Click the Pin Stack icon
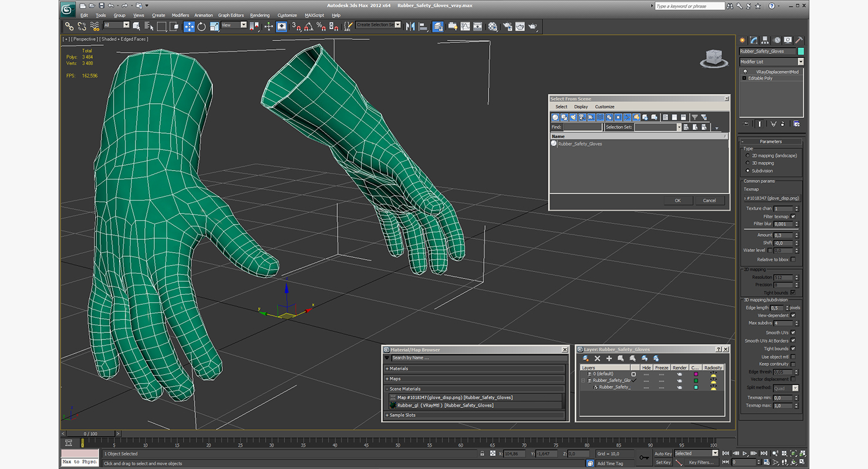This screenshot has height=469, width=868. pyautogui.click(x=746, y=124)
